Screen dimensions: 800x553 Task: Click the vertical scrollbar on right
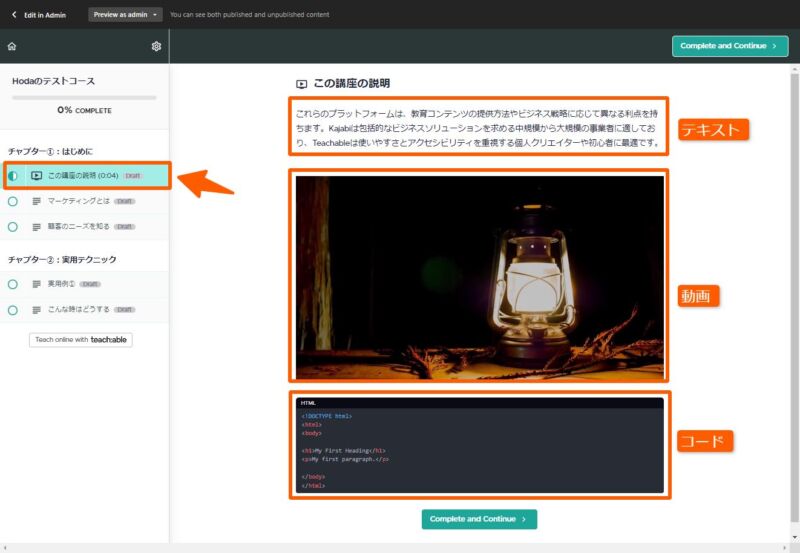[794, 298]
